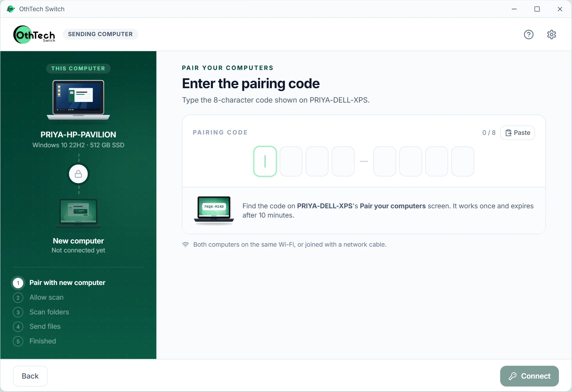572x392 pixels.
Task: Click the PRIYA-HP-PAVILION laptop illustration
Action: tap(78, 100)
